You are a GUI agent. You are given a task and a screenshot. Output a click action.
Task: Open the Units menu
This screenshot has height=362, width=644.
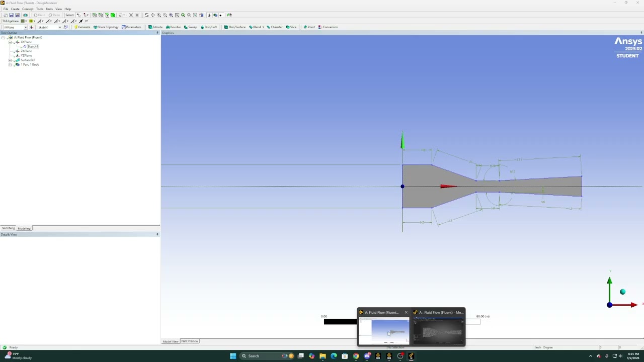click(x=49, y=9)
